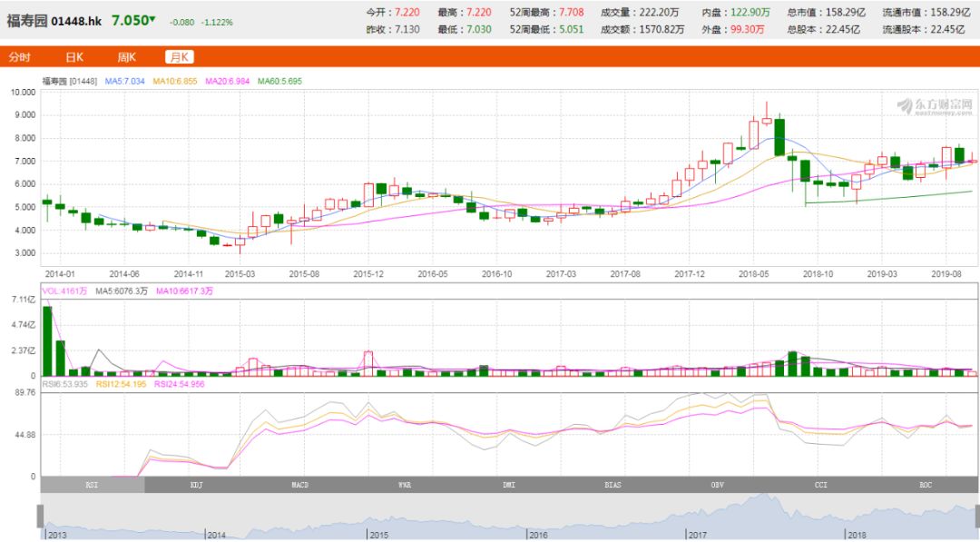Image resolution: width=980 pixels, height=542 pixels.
Task: Click the MA5:7.034 legend label
Action: pyautogui.click(x=124, y=82)
